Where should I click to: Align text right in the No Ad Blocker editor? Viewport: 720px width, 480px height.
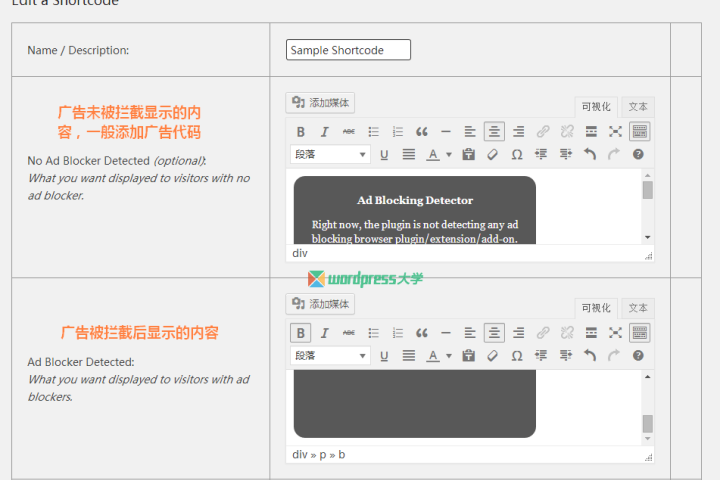pyautogui.click(x=518, y=132)
